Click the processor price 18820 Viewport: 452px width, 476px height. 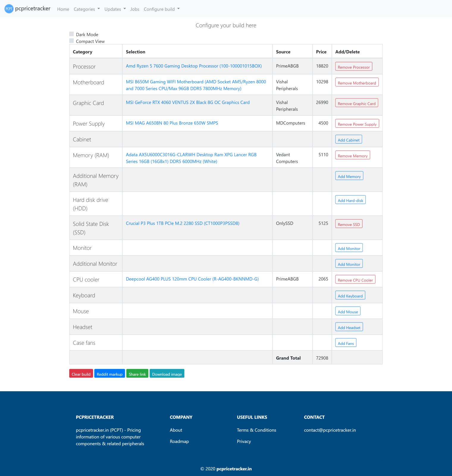tap(322, 66)
